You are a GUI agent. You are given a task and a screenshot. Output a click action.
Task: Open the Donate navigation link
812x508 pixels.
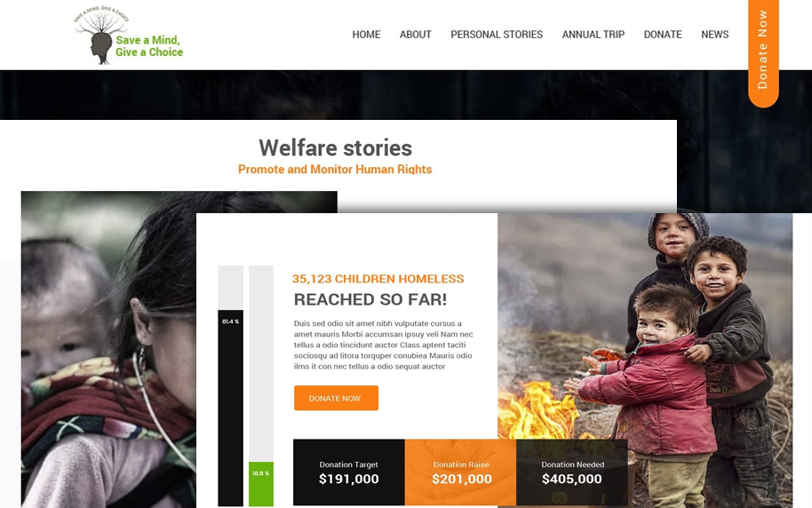coord(663,35)
